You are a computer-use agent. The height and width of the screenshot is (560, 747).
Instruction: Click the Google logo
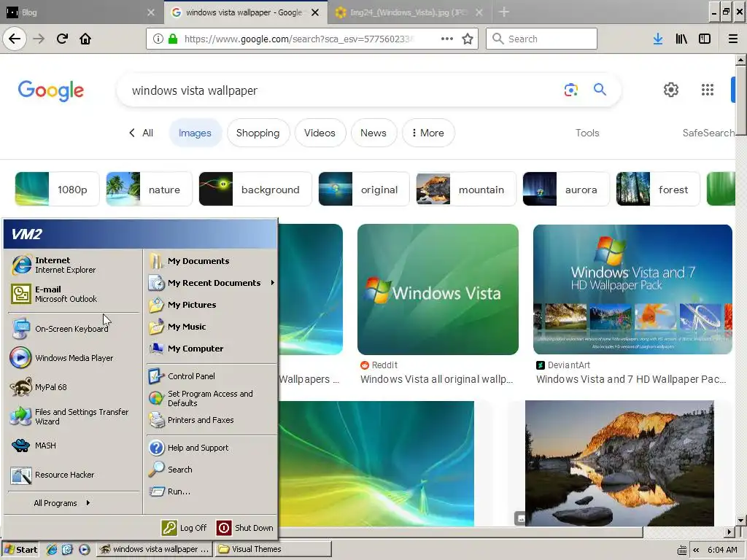(x=51, y=90)
